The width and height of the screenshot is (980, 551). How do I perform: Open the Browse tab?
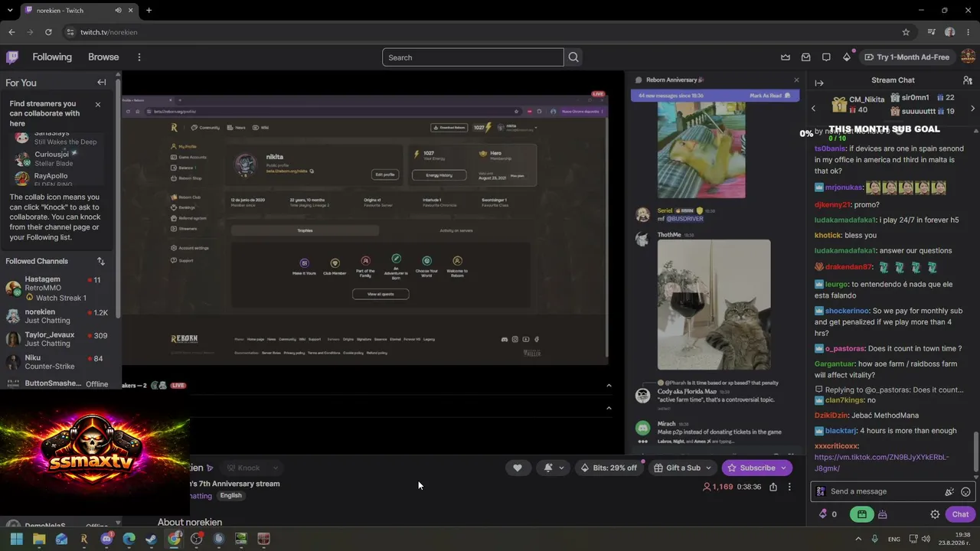click(103, 57)
